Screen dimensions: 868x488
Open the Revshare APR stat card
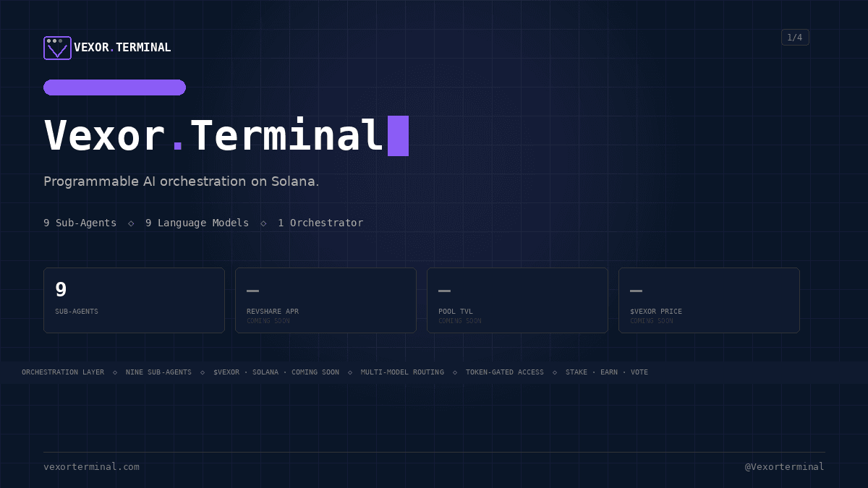pos(325,300)
